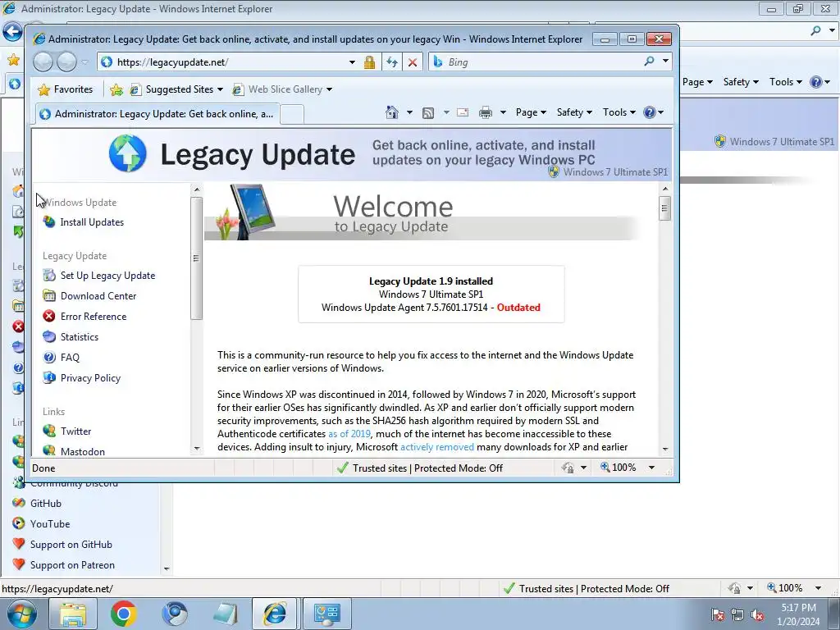
Task: Click the Privacy Policy icon
Action: (49, 377)
